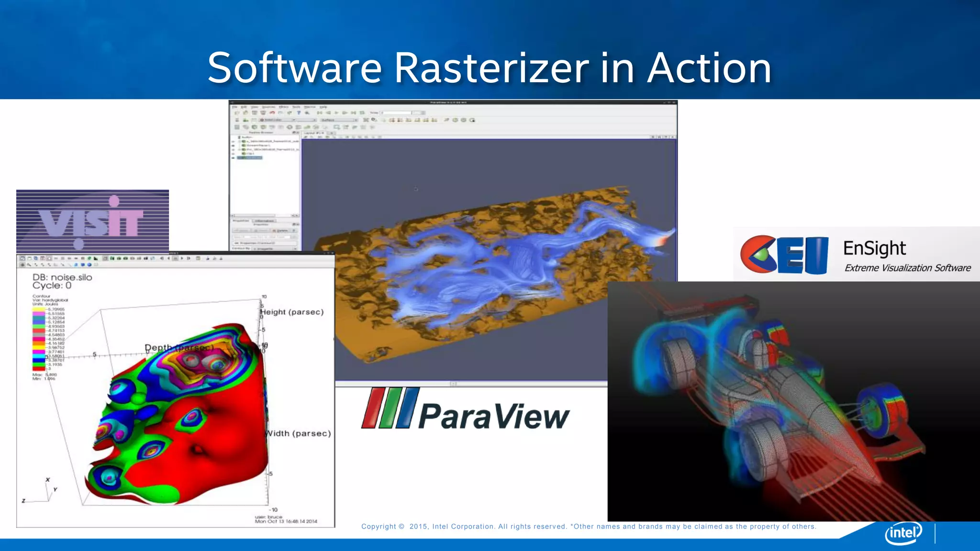Screen dimensions: 980x551
Task: Open the Sources menu in ParaView
Action: tap(268, 107)
